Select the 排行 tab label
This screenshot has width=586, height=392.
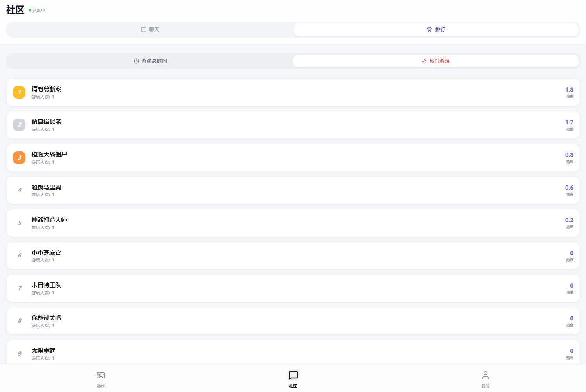click(x=440, y=30)
